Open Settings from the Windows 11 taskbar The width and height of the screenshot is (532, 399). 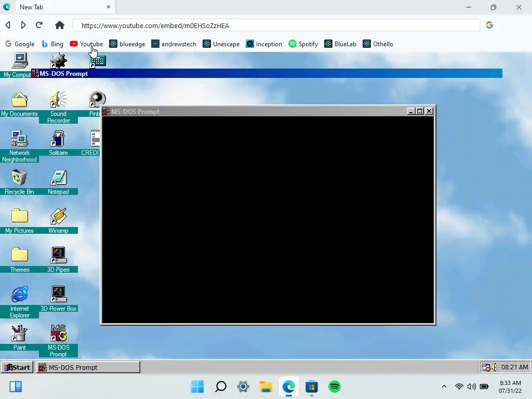click(x=243, y=387)
